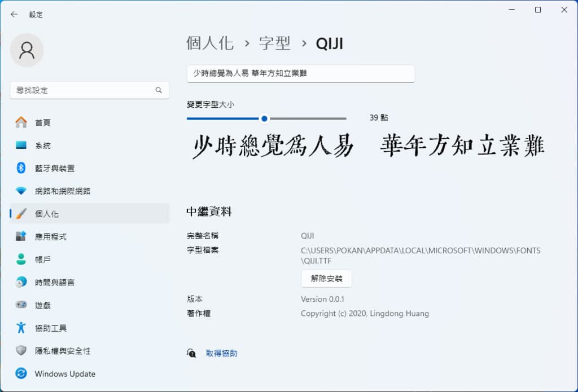Viewport: 578px width, 392px height.
Task: Click the get help headset icon
Action: [191, 353]
